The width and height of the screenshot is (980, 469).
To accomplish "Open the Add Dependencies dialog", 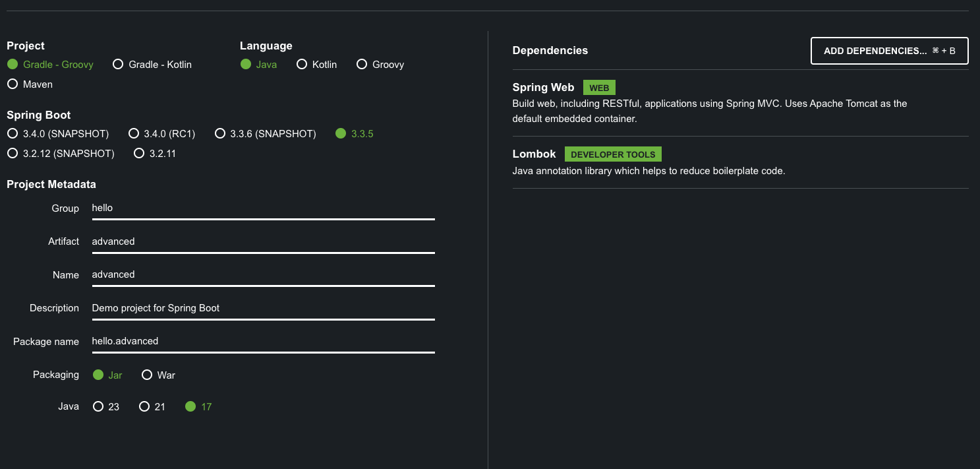I will 889,51.
